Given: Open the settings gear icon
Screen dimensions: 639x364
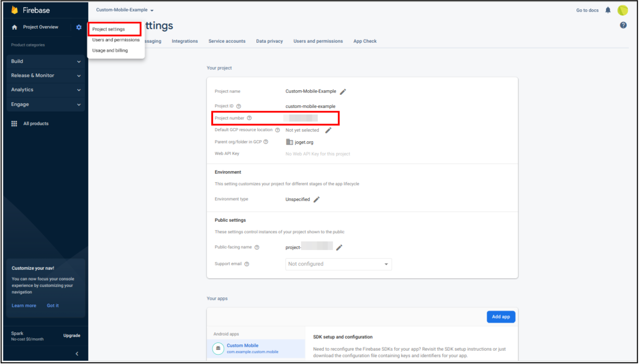Looking at the screenshot, I should pos(79,27).
